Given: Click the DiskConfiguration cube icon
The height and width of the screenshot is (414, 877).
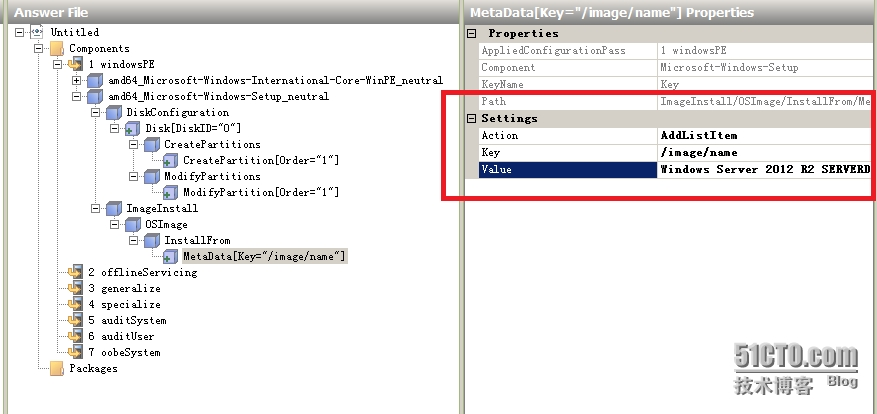Looking at the screenshot, I should (114, 113).
